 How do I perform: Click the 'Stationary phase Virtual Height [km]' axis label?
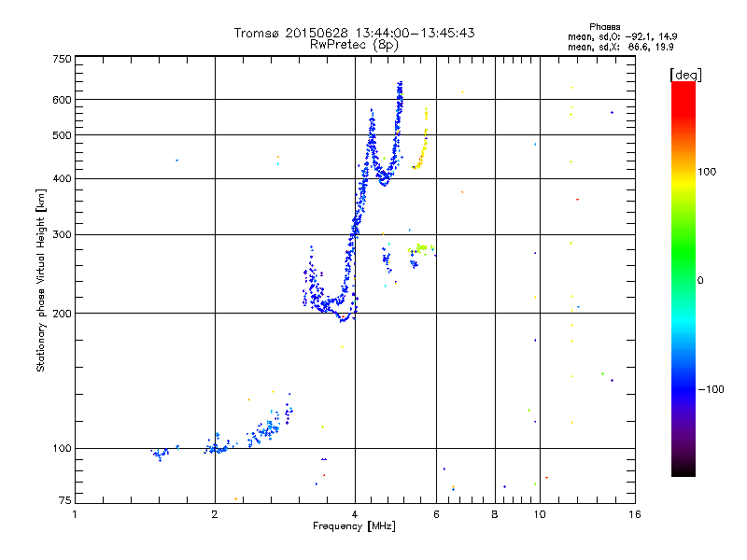tap(40, 281)
